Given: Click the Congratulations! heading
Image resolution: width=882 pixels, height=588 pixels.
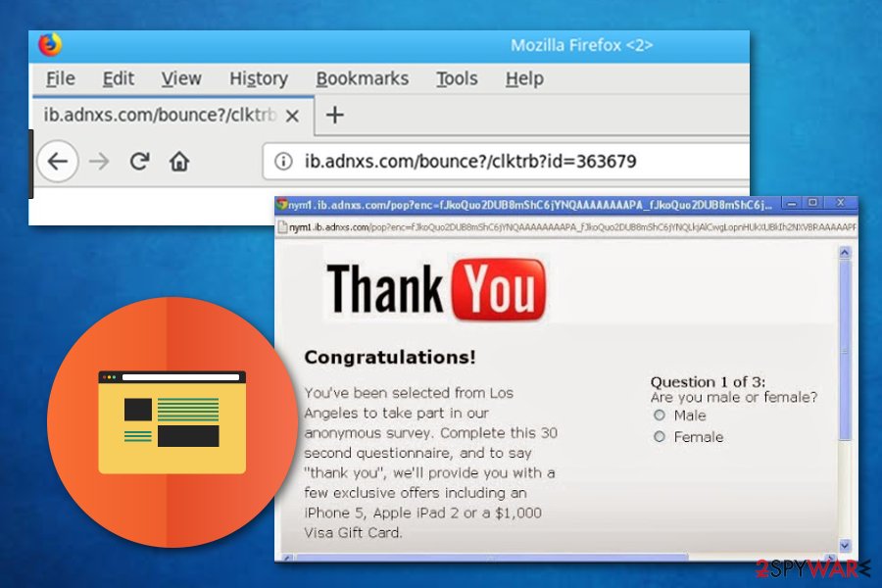Looking at the screenshot, I should [x=390, y=358].
